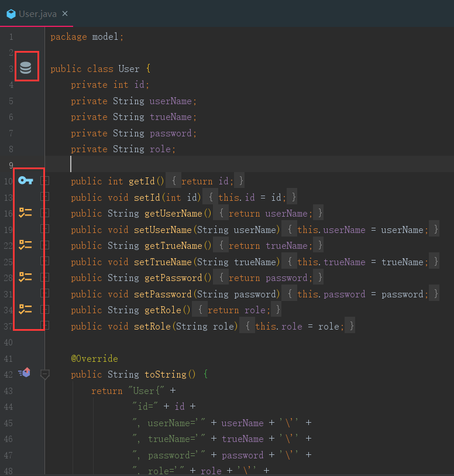This screenshot has height=476, width=454.
Task: Expand the folded getRole method
Action: (45, 310)
